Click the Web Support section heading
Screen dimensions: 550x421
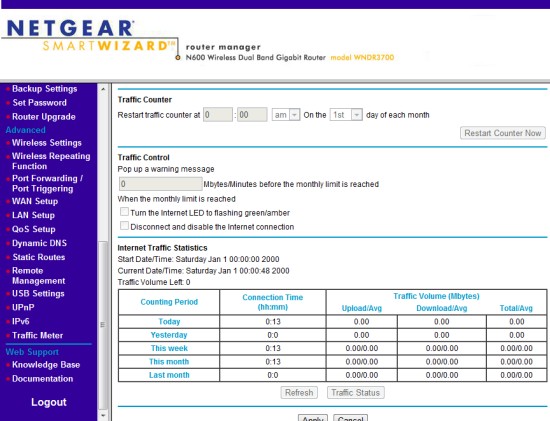point(32,352)
